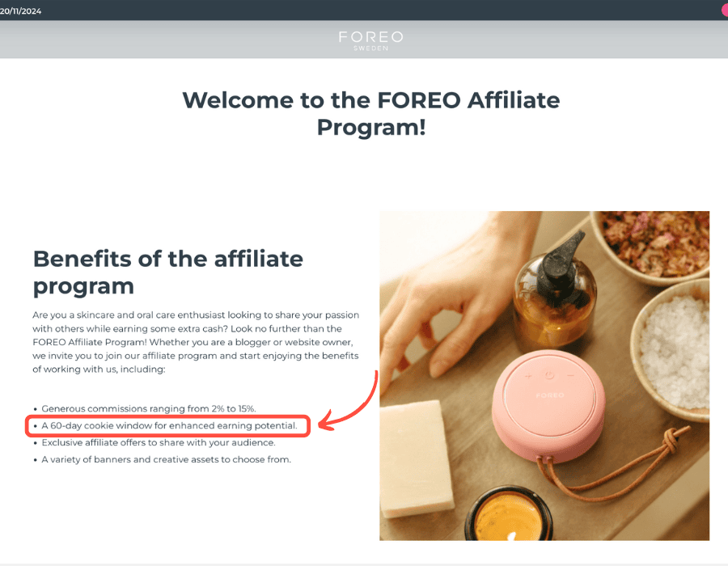Click the FOREO lettering on the pink device
The width and height of the screenshot is (728, 566).
[x=550, y=395]
